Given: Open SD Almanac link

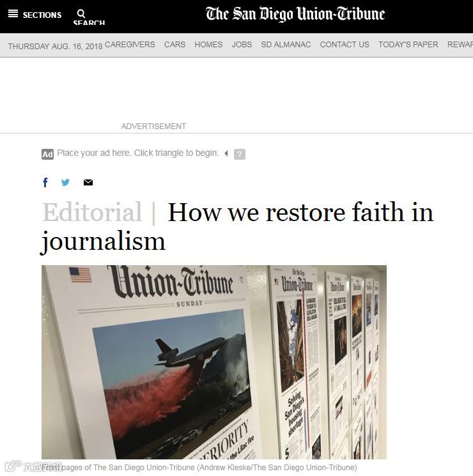Looking at the screenshot, I should pos(286,45).
